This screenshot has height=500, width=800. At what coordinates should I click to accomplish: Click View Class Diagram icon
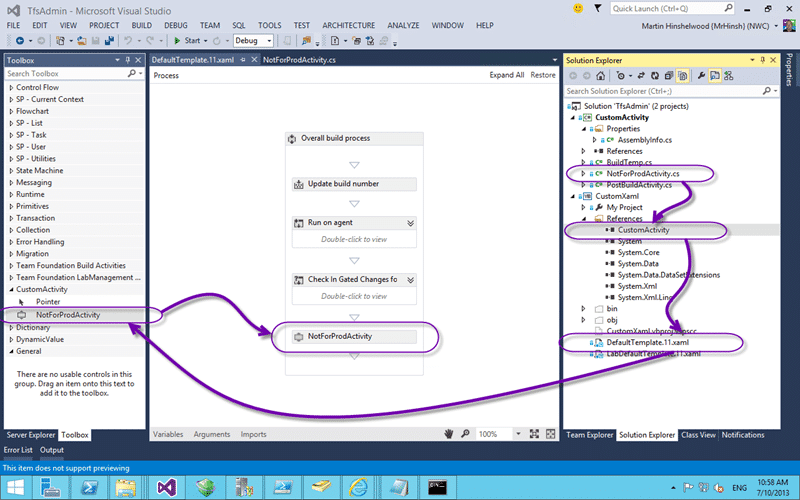coord(729,76)
